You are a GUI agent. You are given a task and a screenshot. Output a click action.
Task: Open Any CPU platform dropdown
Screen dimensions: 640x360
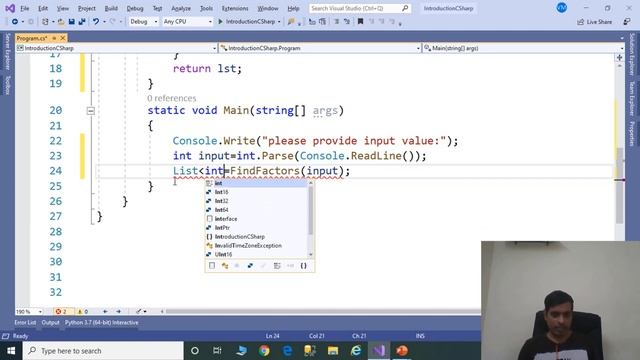(x=187, y=22)
